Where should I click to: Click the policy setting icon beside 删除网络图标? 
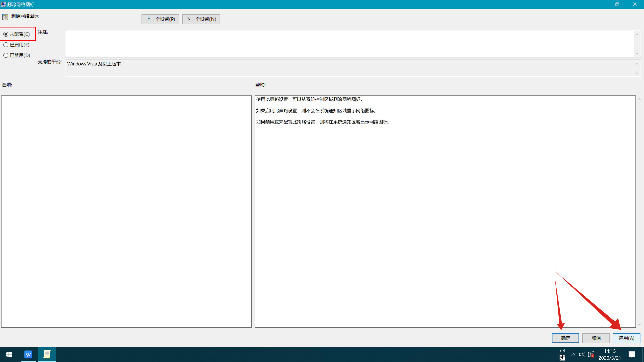coord(5,17)
